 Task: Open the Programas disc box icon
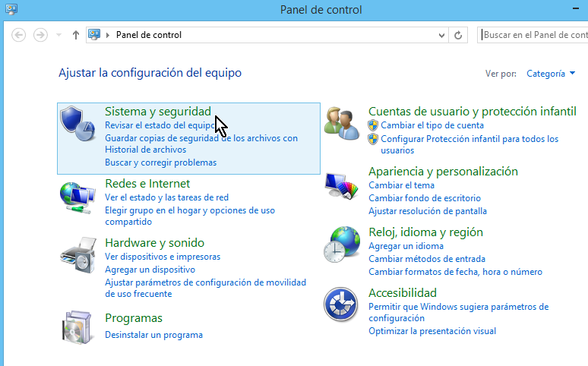(x=77, y=327)
